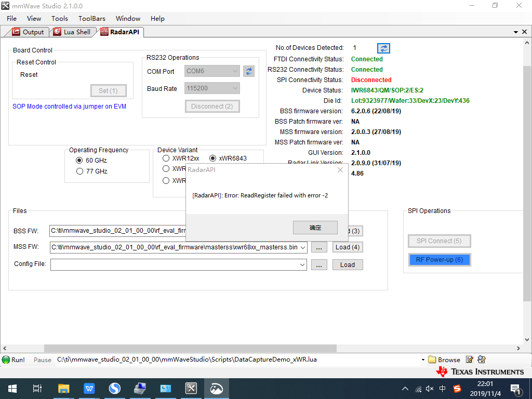This screenshot has width=532, height=399.
Task: Refresh the number of detected devices
Action: (383, 48)
